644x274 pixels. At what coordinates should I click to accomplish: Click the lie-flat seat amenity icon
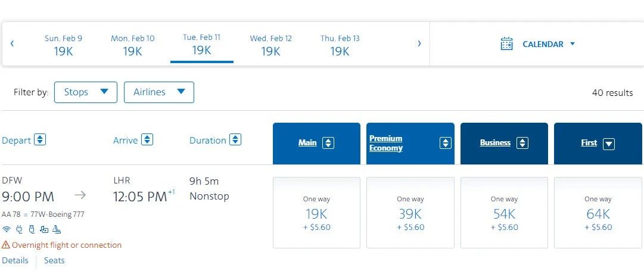tap(57, 229)
